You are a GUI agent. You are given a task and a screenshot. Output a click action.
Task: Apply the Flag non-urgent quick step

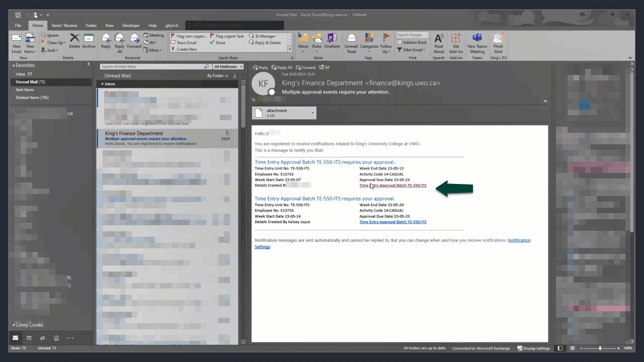pyautogui.click(x=189, y=36)
